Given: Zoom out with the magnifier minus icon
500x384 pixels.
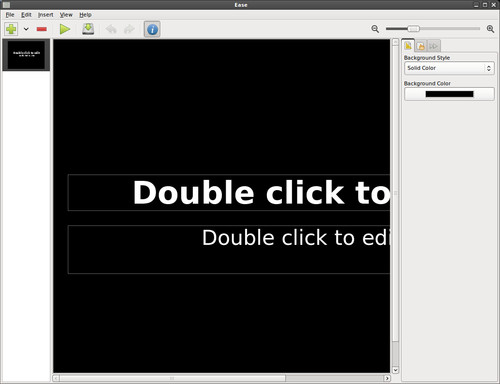Looking at the screenshot, I should pyautogui.click(x=375, y=29).
